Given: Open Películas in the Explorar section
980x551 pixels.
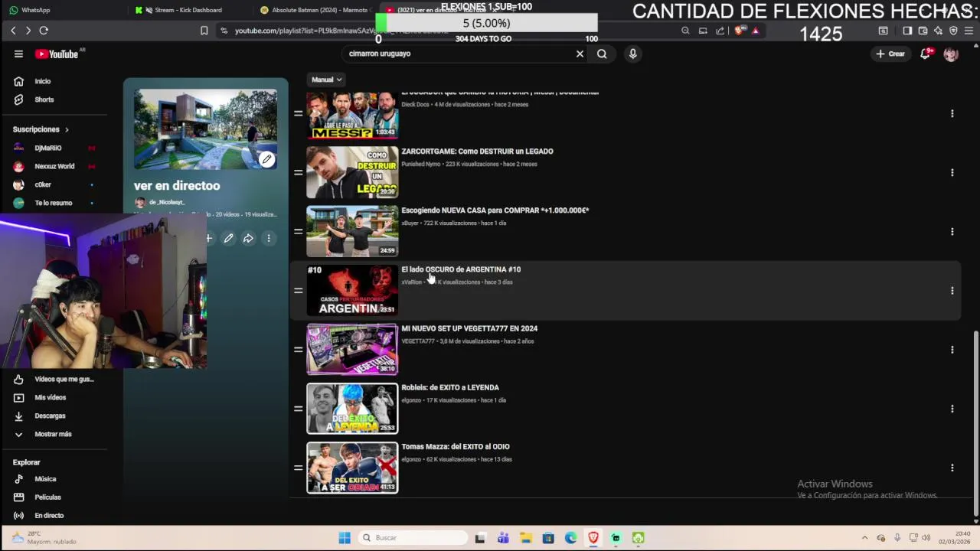Looking at the screenshot, I should click(47, 497).
